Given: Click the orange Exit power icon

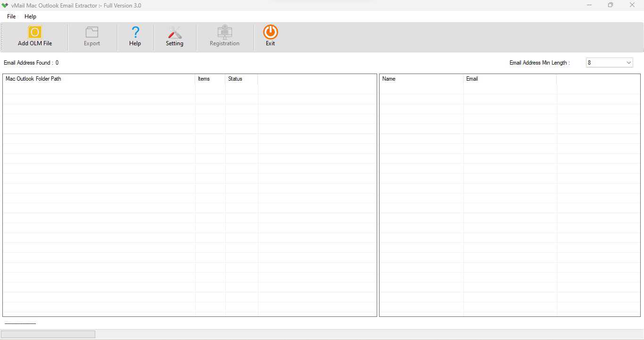Looking at the screenshot, I should pos(270,32).
